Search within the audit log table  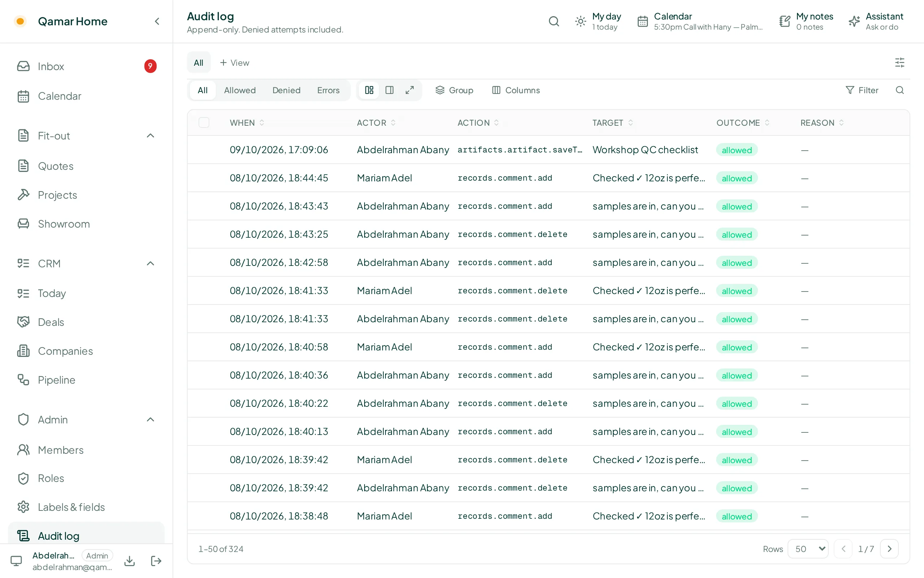click(899, 90)
